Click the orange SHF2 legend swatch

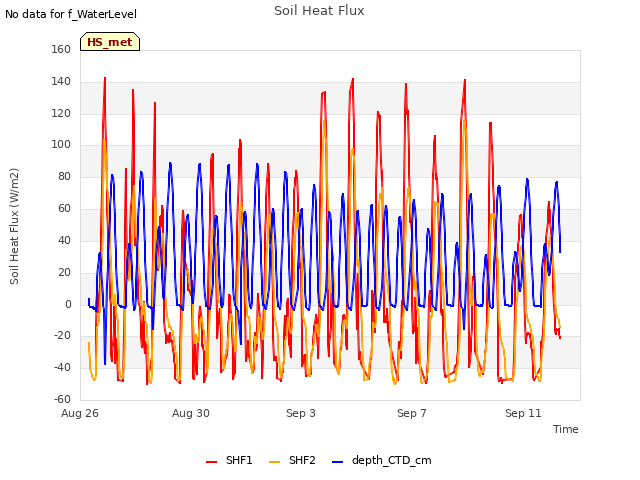tap(275, 462)
